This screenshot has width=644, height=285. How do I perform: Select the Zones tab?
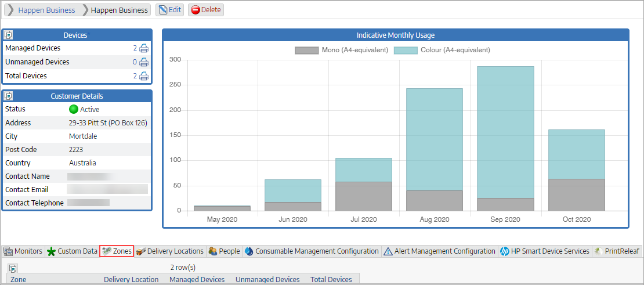(117, 251)
